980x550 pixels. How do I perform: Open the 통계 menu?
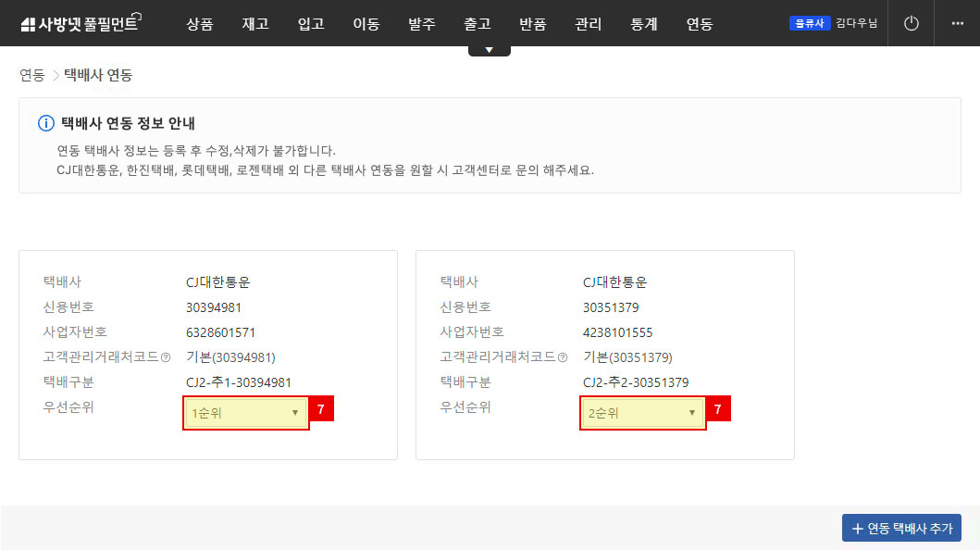pyautogui.click(x=643, y=24)
